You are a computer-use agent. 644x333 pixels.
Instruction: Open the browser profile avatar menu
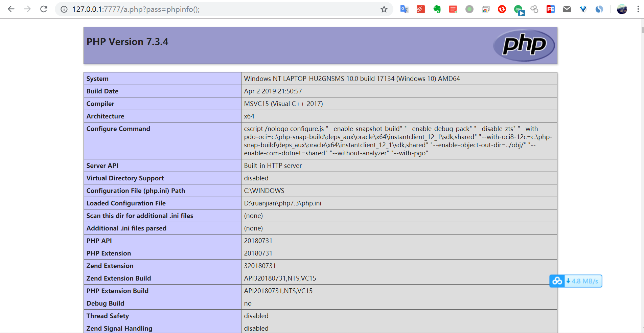622,9
